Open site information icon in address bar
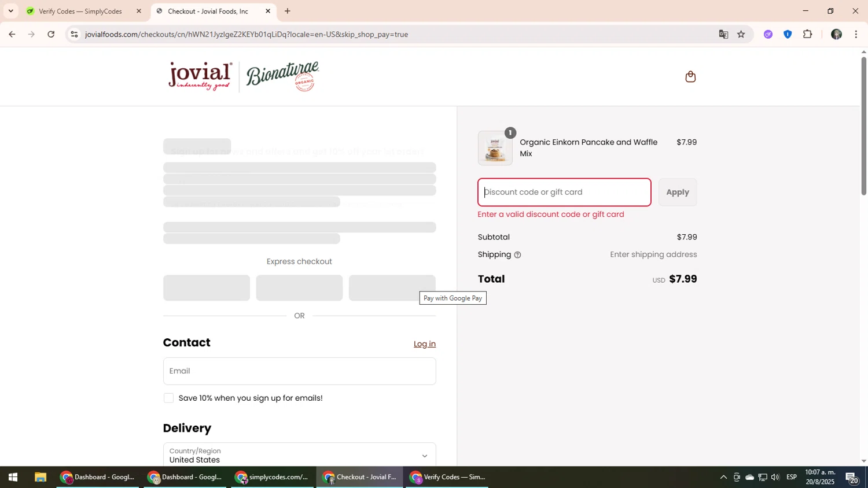Screen dimensions: 868x488 point(73,35)
